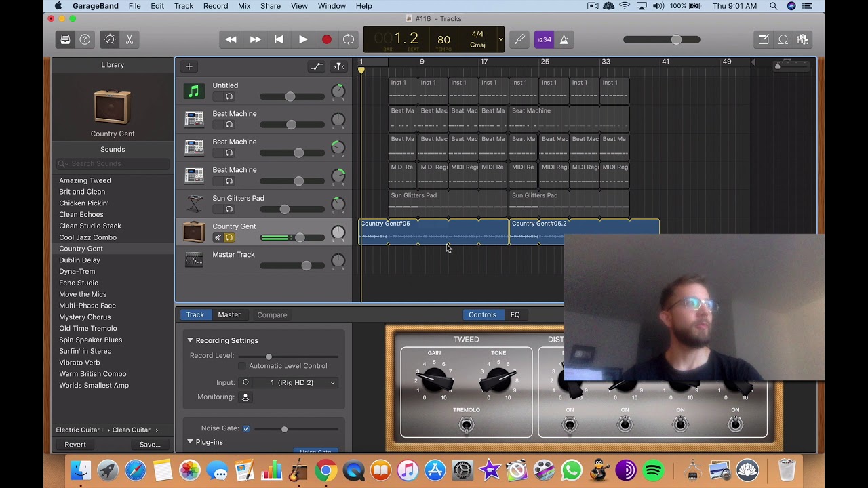The height and width of the screenshot is (488, 868).
Task: Open the Track menu
Action: click(184, 6)
